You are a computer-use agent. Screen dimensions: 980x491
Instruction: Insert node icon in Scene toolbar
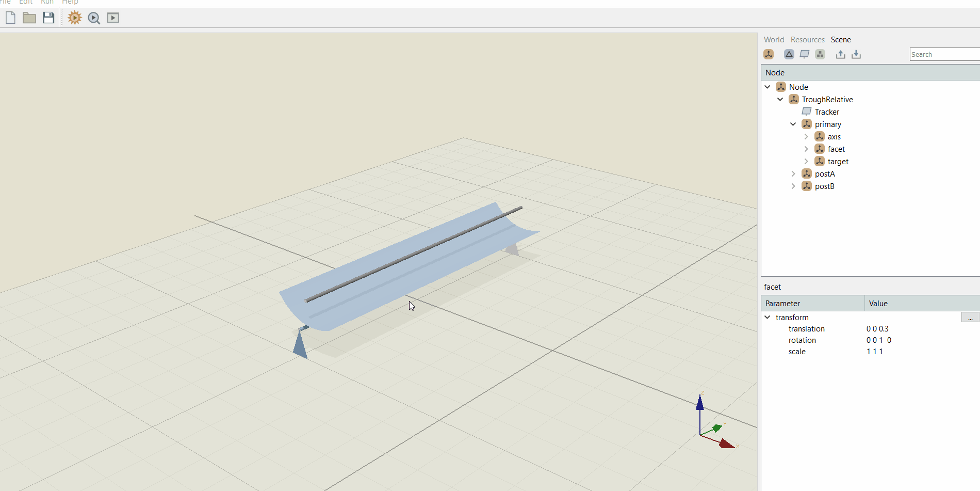click(x=769, y=54)
